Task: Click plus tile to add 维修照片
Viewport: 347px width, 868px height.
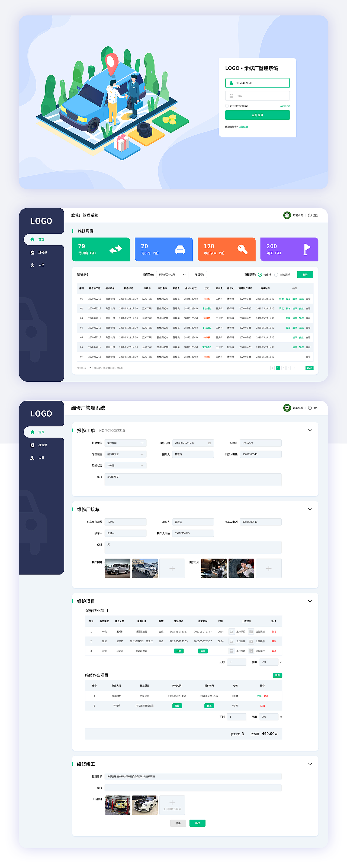Action: (268, 569)
